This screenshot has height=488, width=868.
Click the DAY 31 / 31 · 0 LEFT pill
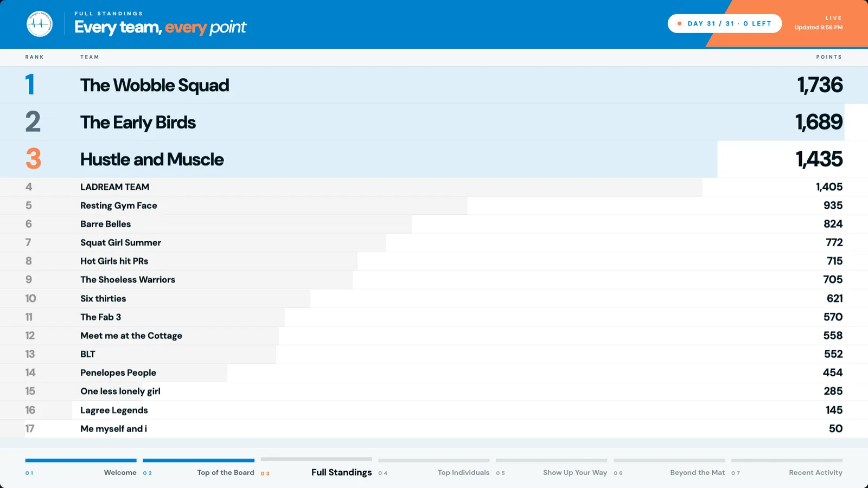pos(725,23)
